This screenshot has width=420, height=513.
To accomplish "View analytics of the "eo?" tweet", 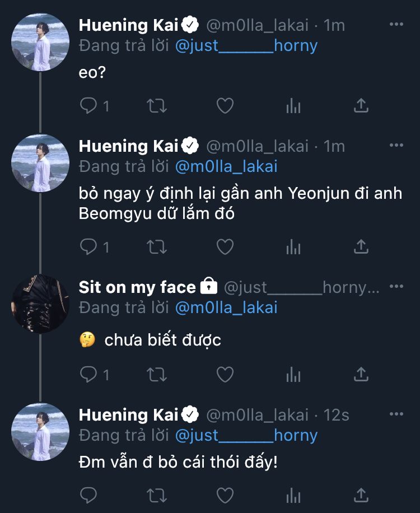I will coord(293,105).
